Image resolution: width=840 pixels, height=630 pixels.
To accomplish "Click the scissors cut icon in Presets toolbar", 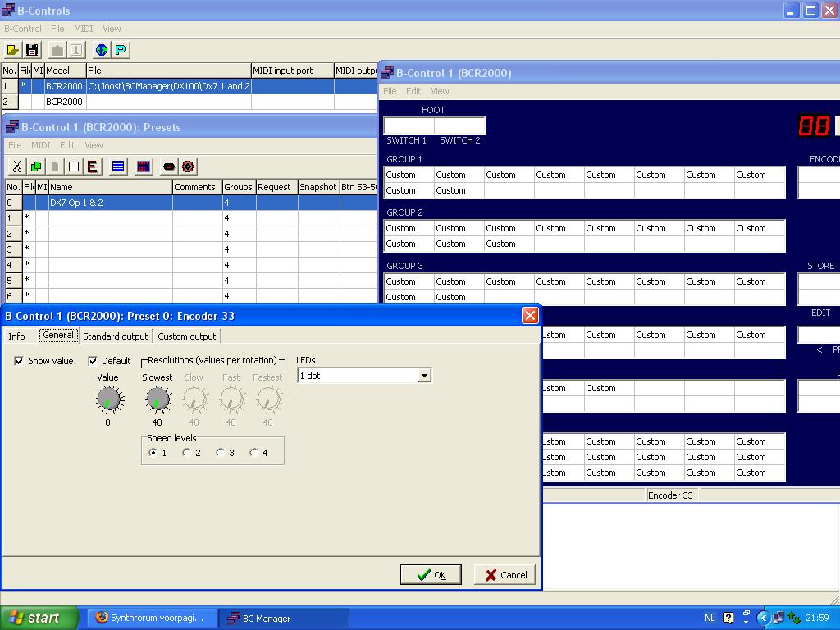I will (16, 167).
